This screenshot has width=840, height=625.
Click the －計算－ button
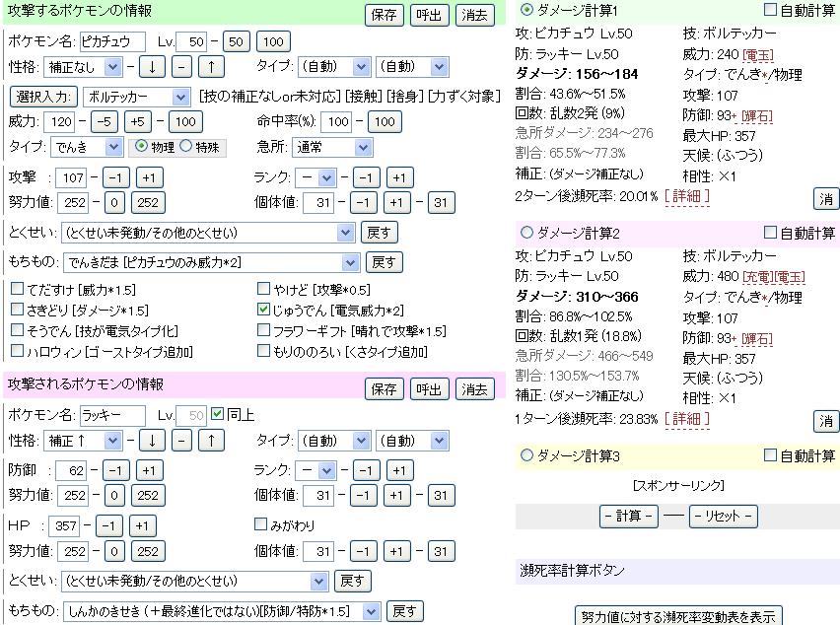pos(628,517)
